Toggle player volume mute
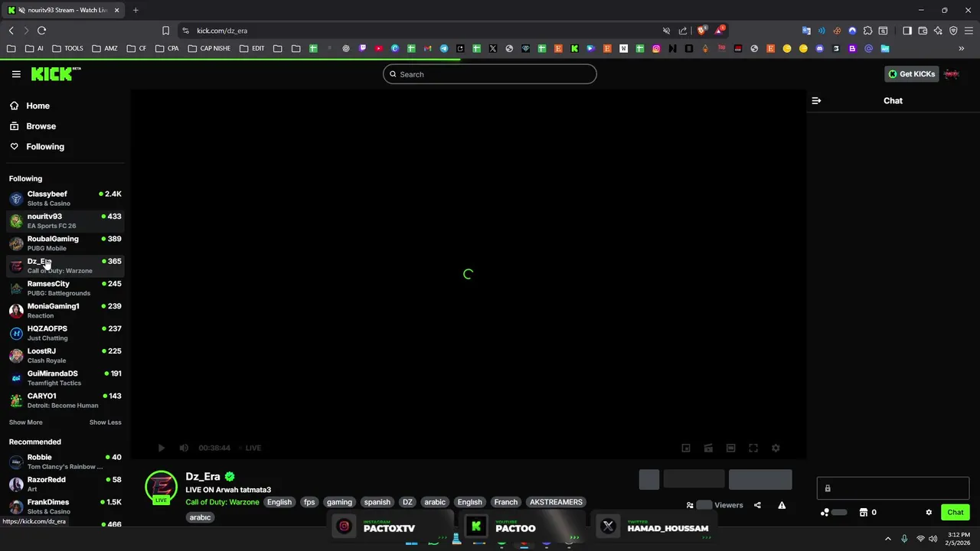This screenshot has width=980, height=551. click(x=184, y=448)
